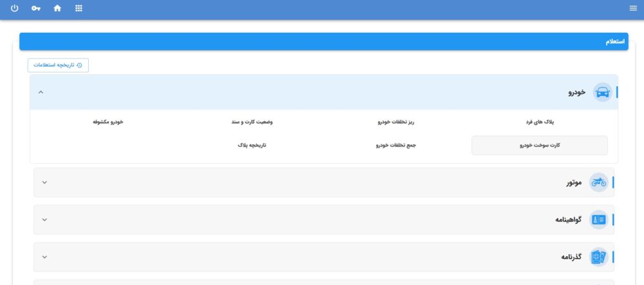Click the گواهینامه section title
This screenshot has width=644, height=285.
click(x=569, y=220)
